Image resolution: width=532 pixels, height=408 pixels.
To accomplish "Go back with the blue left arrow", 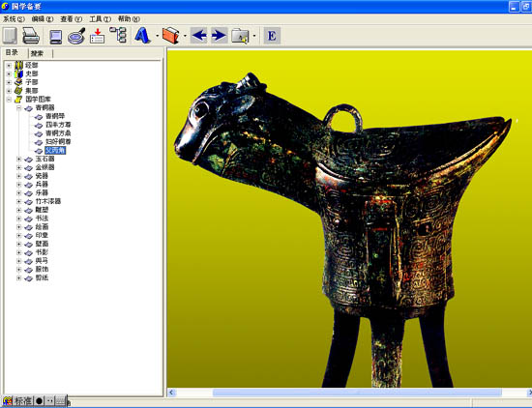I will click(x=199, y=35).
